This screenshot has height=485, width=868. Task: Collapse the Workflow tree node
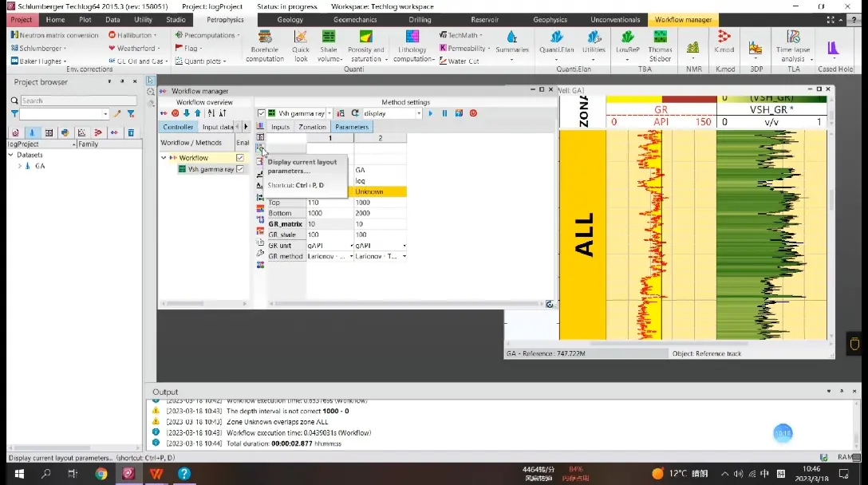tap(164, 158)
